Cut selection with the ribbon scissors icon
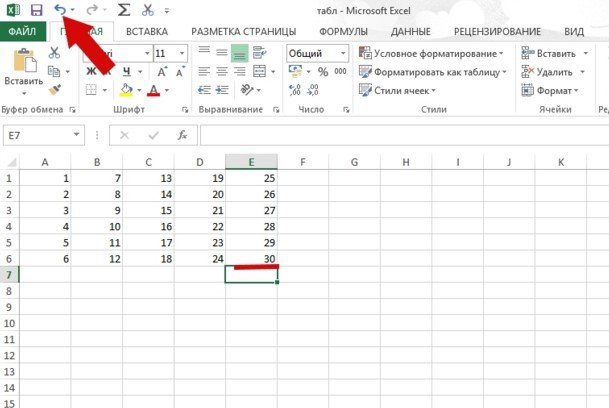609x408 pixels. pyautogui.click(x=55, y=53)
